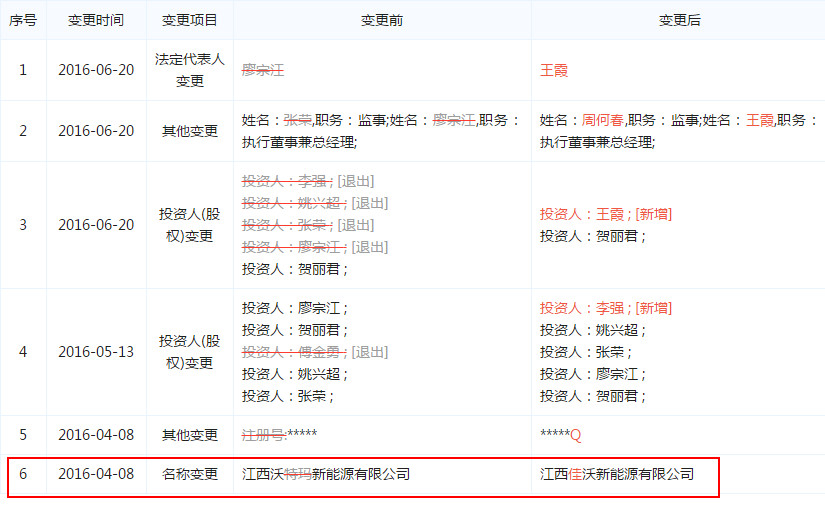Select the "变更前" column header
The image size is (825, 512).
(x=382, y=20)
